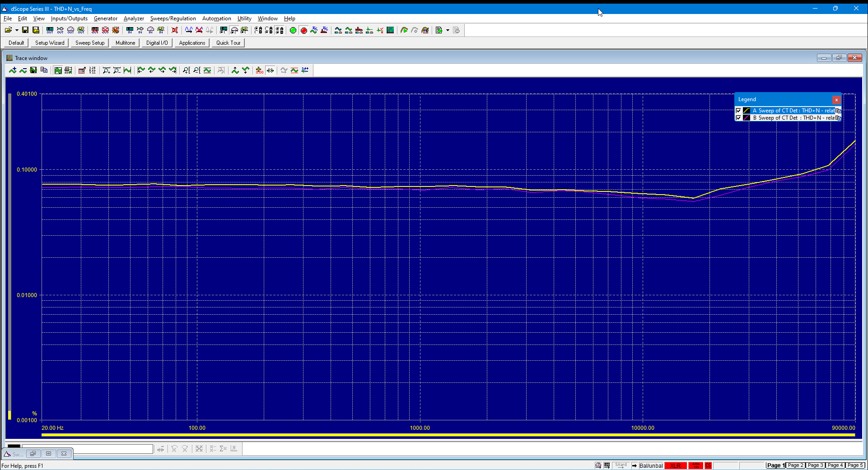Viewport: 868px width, 470px height.
Task: Open the Sweeps/Regulation menu
Action: [x=173, y=19]
